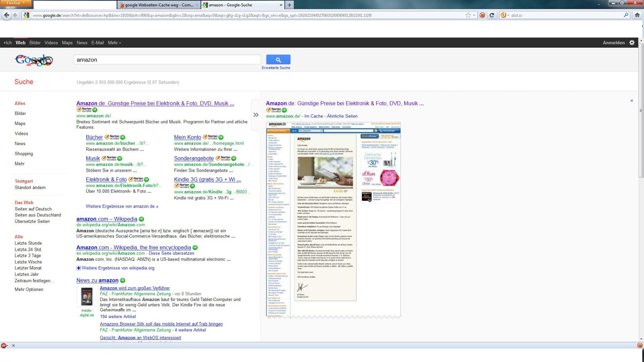Click the Amazon.de page preview thumbnail
The image size is (644, 362).
(x=333, y=220)
